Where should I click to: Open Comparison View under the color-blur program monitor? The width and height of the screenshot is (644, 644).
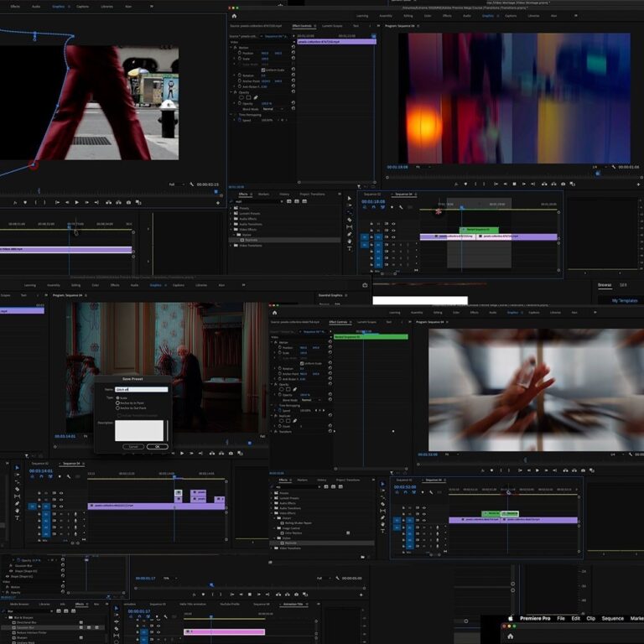573,184
